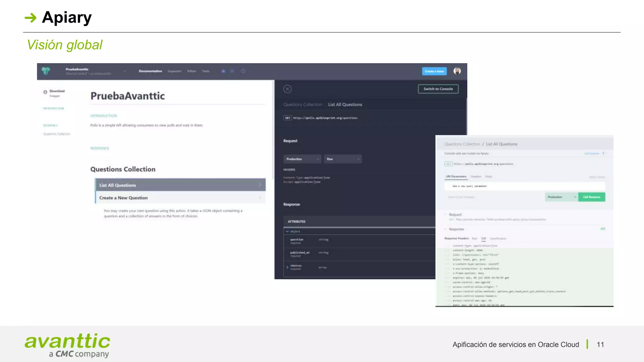
Task: Click the Switch to Console button
Action: (x=438, y=89)
